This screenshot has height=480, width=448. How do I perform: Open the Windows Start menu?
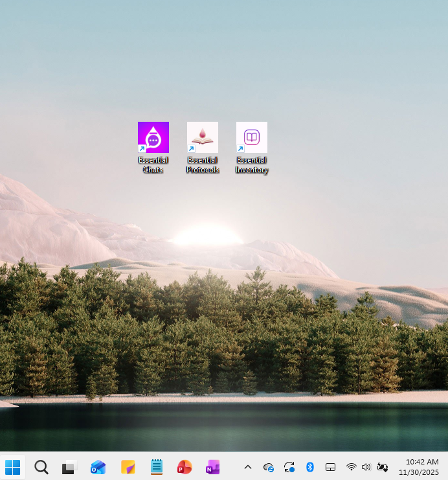[12, 467]
